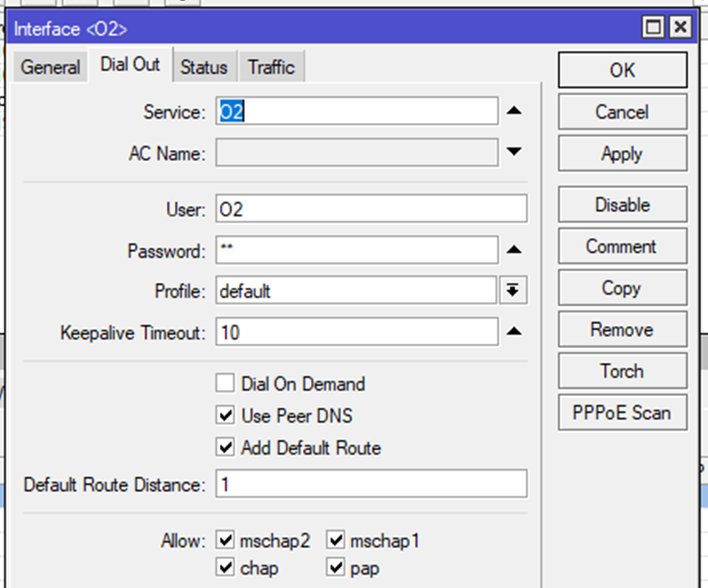Screen dimensions: 708x588
Task: Launch Torch for this interface
Action: (x=622, y=371)
